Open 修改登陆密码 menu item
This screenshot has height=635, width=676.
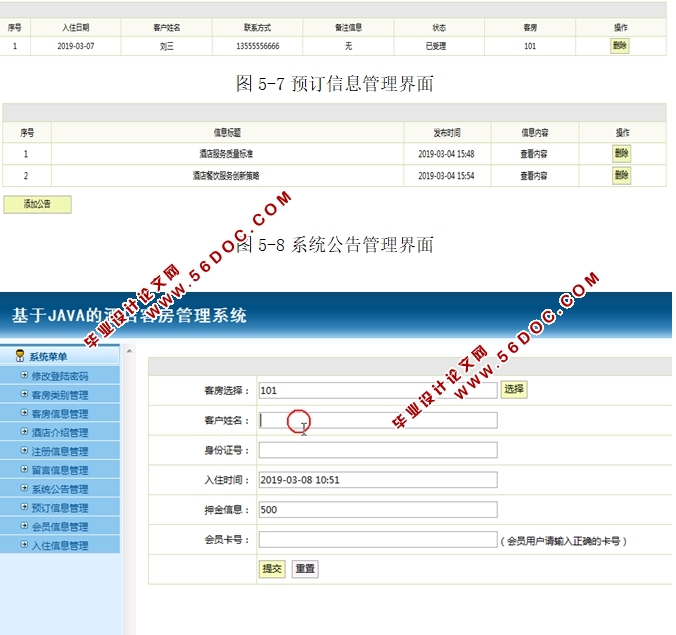[x=60, y=376]
